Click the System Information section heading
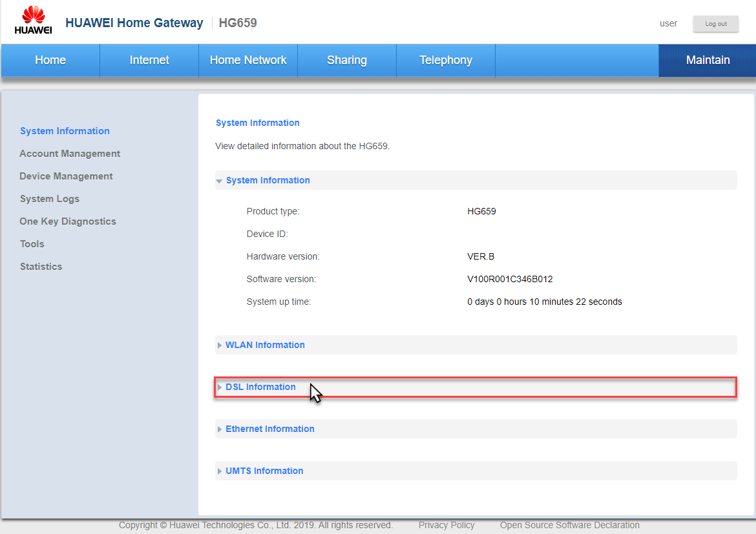The width and height of the screenshot is (756, 534). coord(268,180)
